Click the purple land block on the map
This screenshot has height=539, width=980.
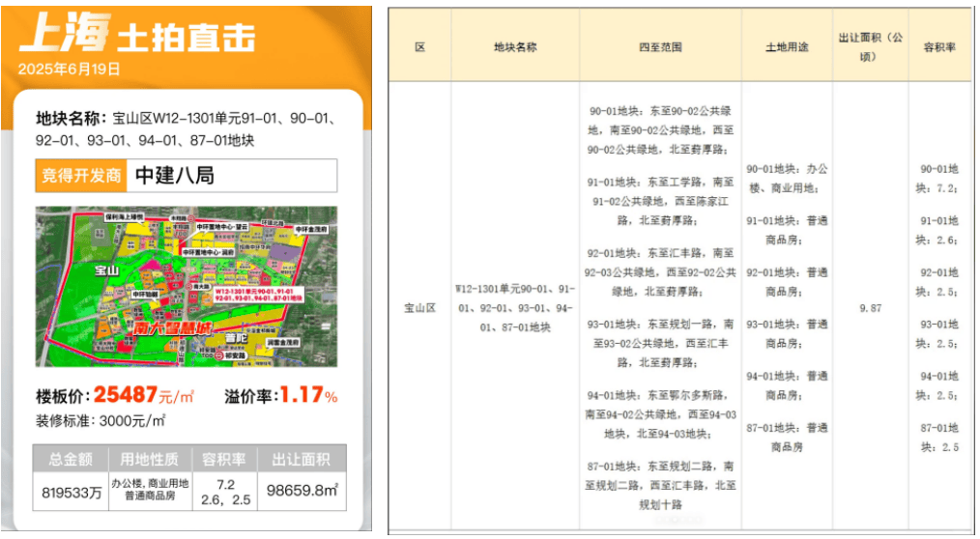click(283, 254)
